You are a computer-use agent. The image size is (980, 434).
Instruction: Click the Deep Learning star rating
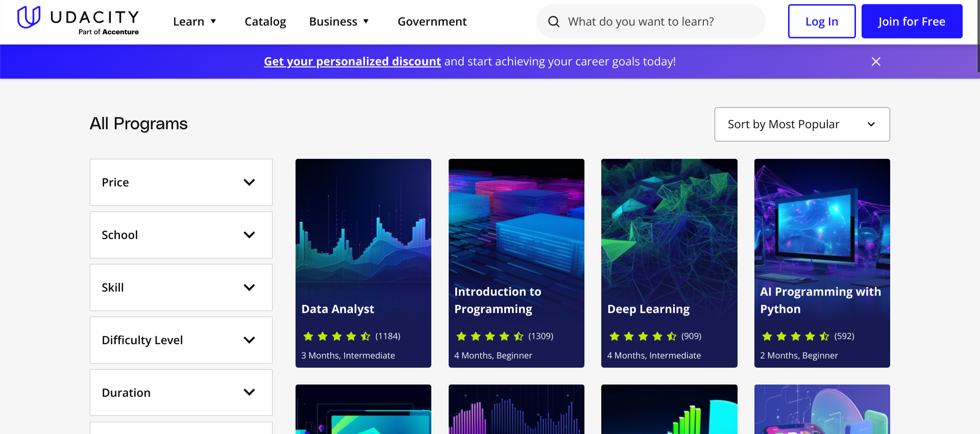click(x=643, y=336)
